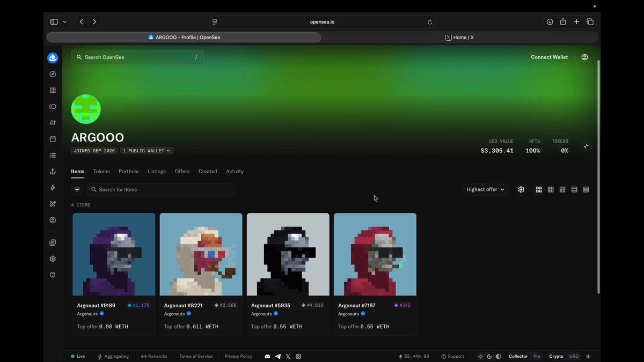This screenshot has height=362, width=644.
Task: Switch to large grid view
Action: click(x=539, y=189)
